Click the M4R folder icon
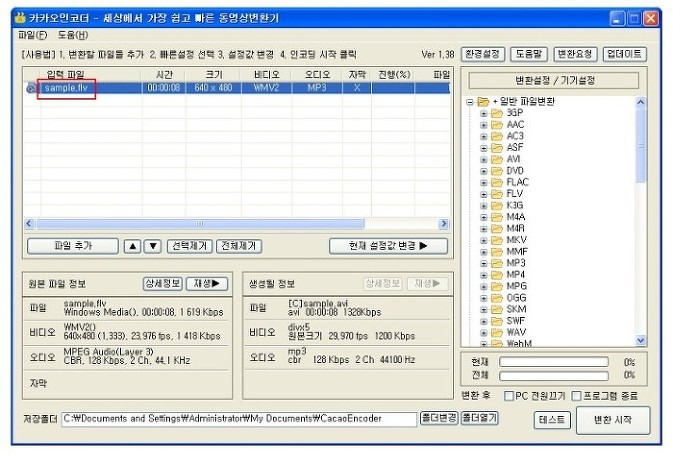Viewport: 673px width, 462px height. [x=497, y=229]
